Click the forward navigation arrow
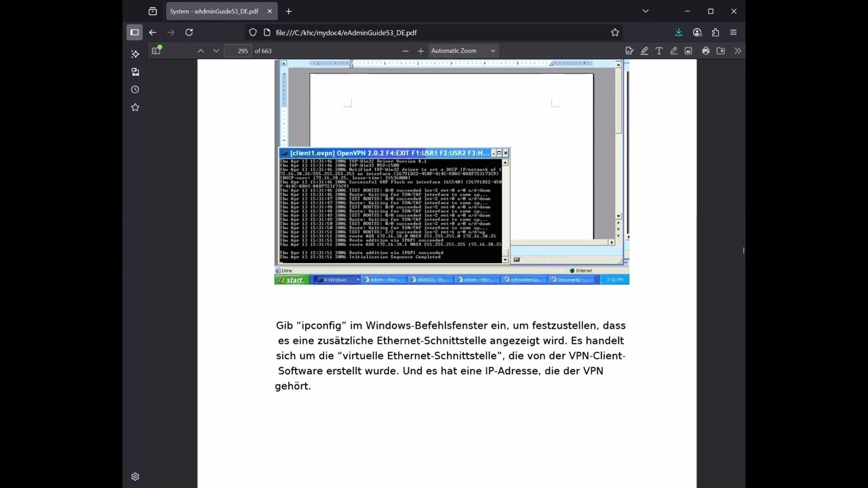 pyautogui.click(x=171, y=32)
